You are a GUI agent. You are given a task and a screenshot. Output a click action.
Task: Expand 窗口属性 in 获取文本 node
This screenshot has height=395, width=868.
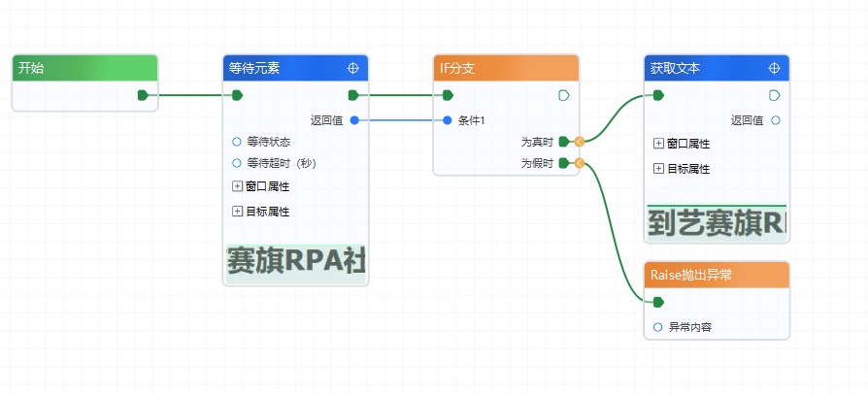click(x=658, y=144)
